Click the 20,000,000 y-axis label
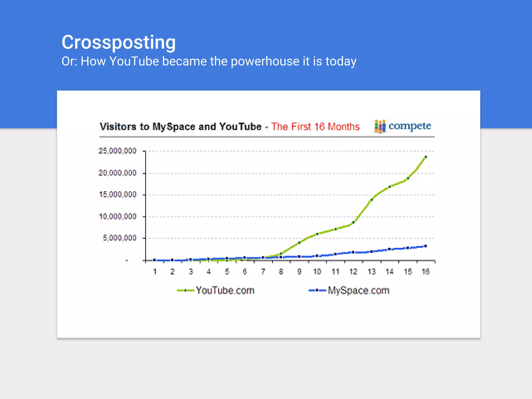 pyautogui.click(x=117, y=173)
